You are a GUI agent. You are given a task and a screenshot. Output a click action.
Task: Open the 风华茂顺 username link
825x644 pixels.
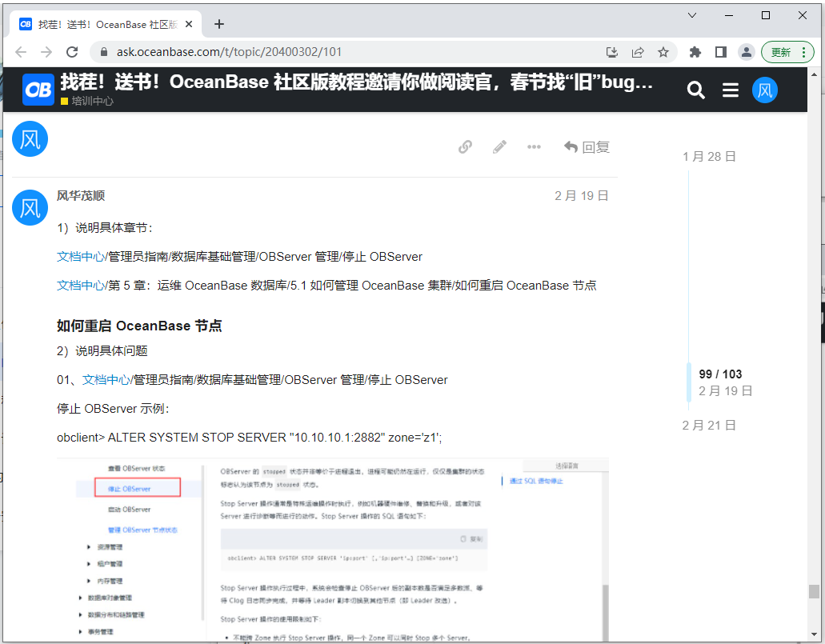[81, 196]
